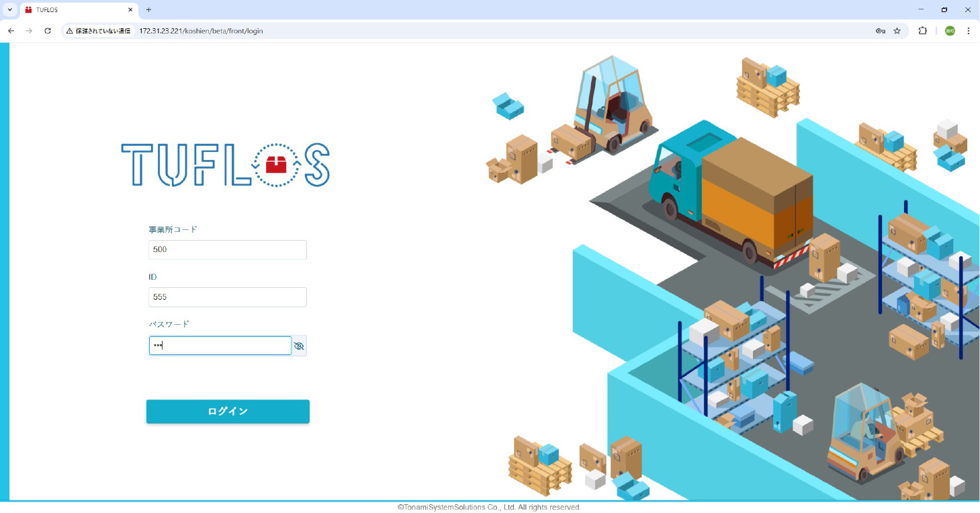Click the browser forward arrow
980x513 pixels.
click(x=29, y=31)
